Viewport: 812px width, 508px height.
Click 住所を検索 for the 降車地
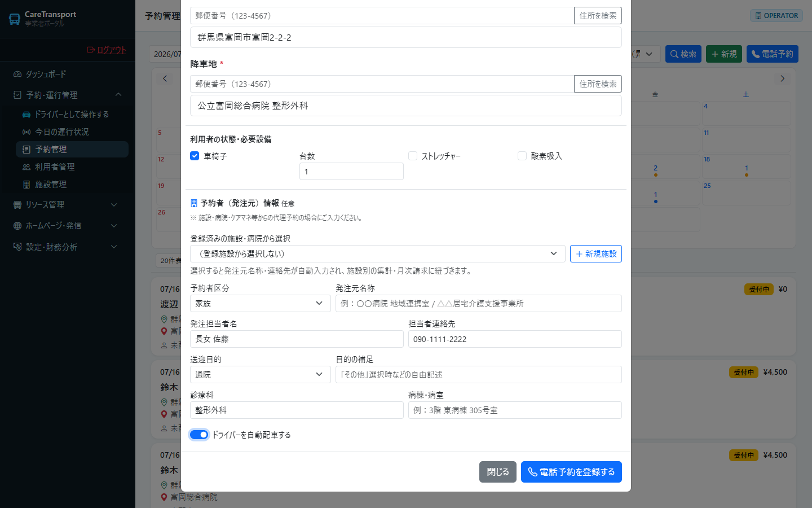(598, 84)
